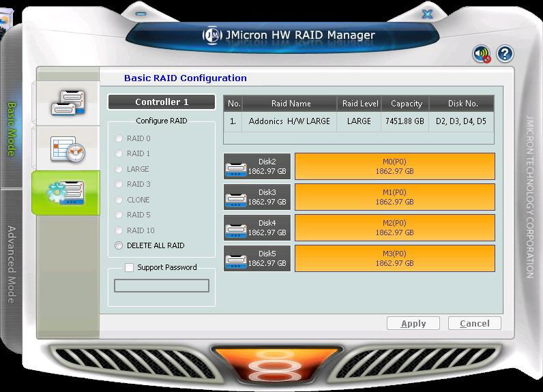Viewport: 543px width, 392px height.
Task: Click the Raid Level column header
Action: point(359,104)
